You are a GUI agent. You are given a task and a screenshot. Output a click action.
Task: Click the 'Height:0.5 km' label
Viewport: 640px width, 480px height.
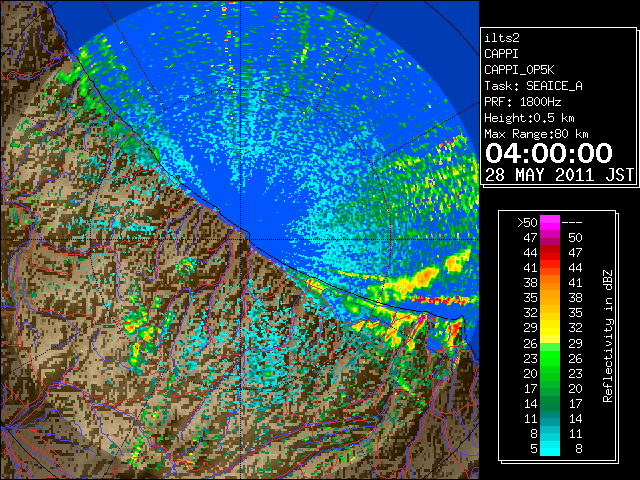(x=529, y=118)
